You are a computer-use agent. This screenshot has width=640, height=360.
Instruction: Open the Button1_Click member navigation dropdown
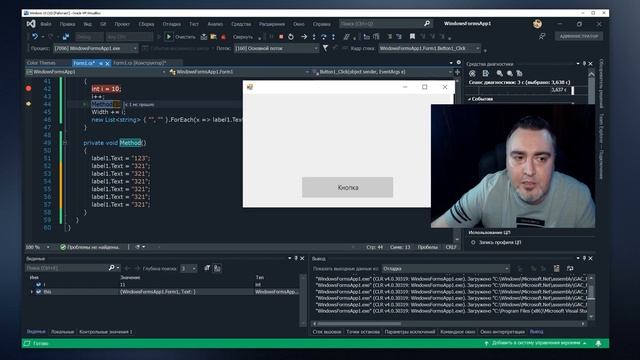382,72
